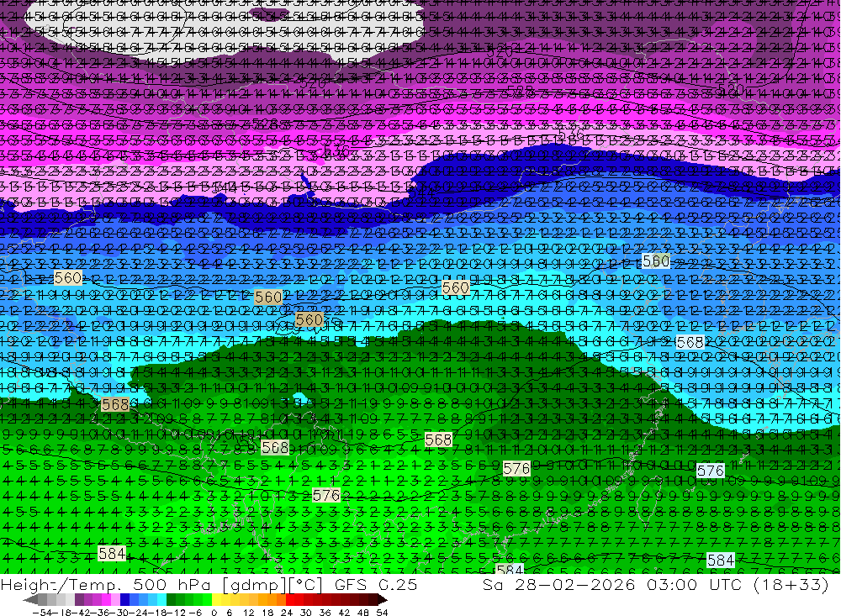This screenshot has height=616, width=841.
Task: Select the darkest green legend swatch
Action: tap(171, 599)
